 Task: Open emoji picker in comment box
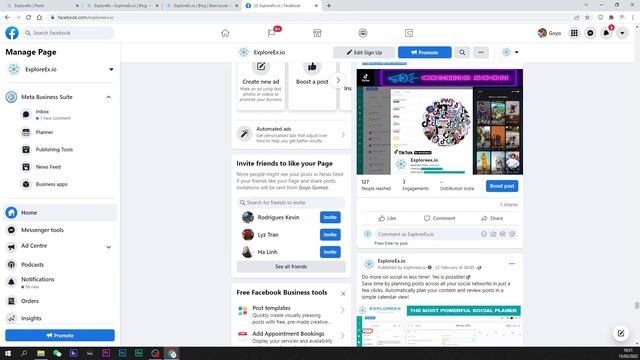tap(484, 234)
